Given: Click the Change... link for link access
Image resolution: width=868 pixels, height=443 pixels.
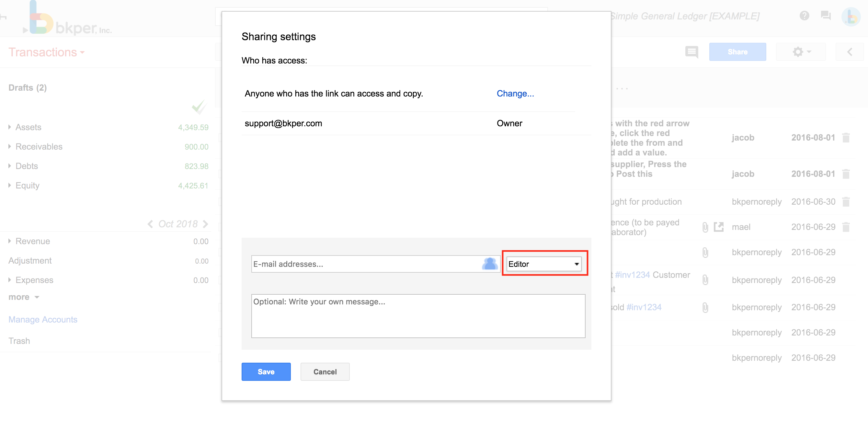Looking at the screenshot, I should point(515,93).
